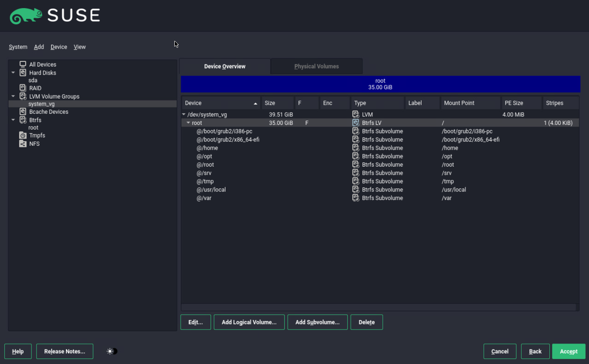Click the blue root 35.00 GiB bar
Screen dimensions: 589x364
point(381,84)
